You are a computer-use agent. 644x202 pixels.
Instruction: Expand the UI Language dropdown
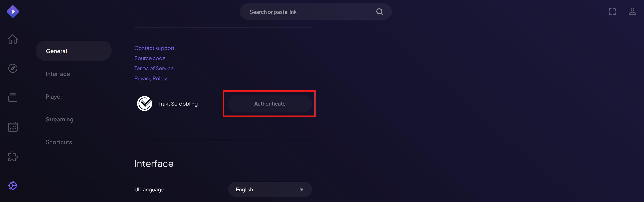click(x=270, y=189)
